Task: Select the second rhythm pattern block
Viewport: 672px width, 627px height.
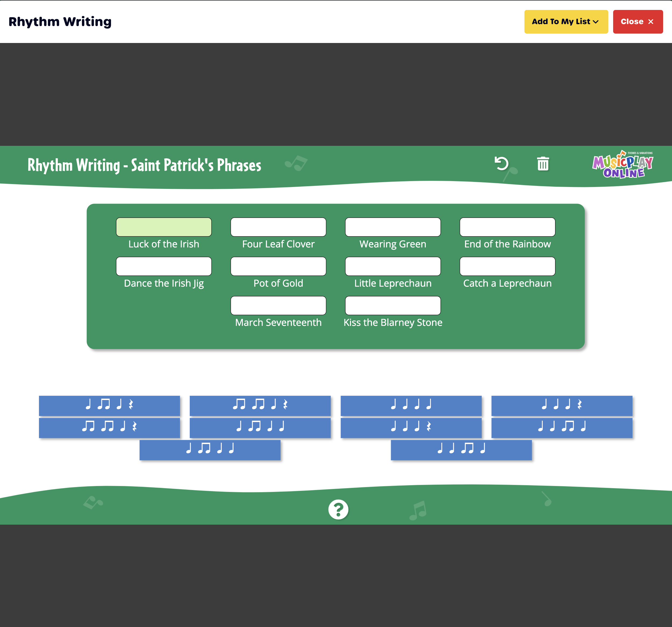Action: tap(259, 405)
